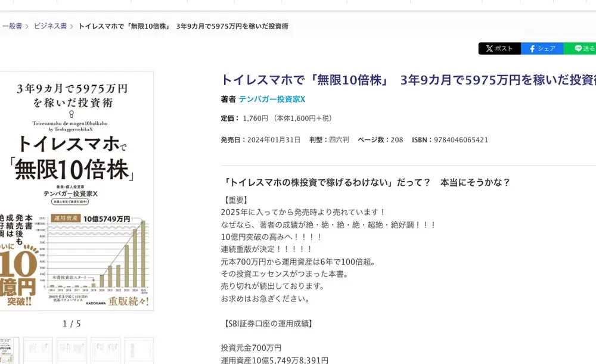Send via LINE 送る button
Viewport: 596px width, 364px height.
(580, 49)
